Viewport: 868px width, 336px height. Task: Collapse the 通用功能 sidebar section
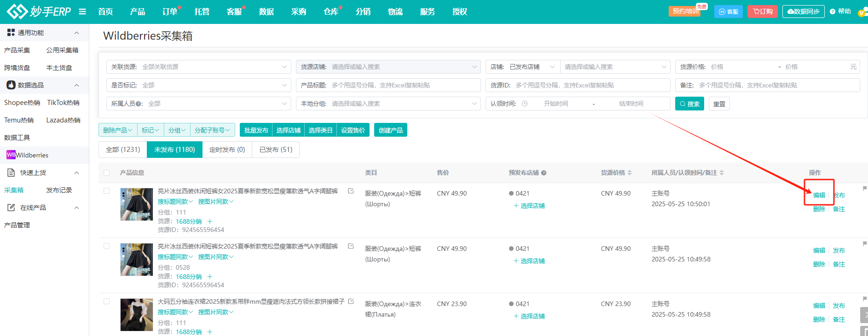click(x=76, y=33)
